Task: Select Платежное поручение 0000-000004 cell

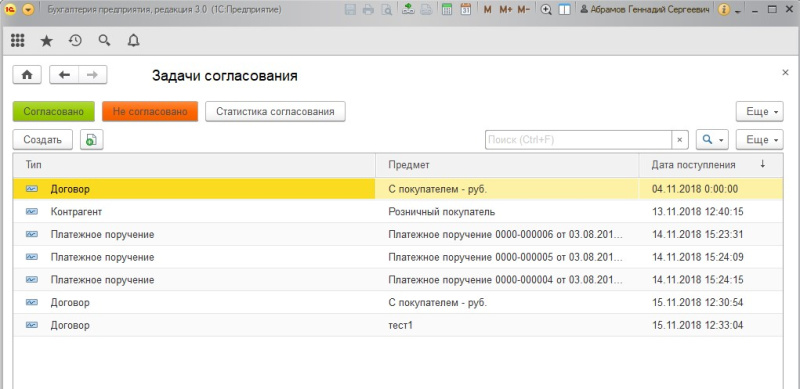Action: pos(506,280)
